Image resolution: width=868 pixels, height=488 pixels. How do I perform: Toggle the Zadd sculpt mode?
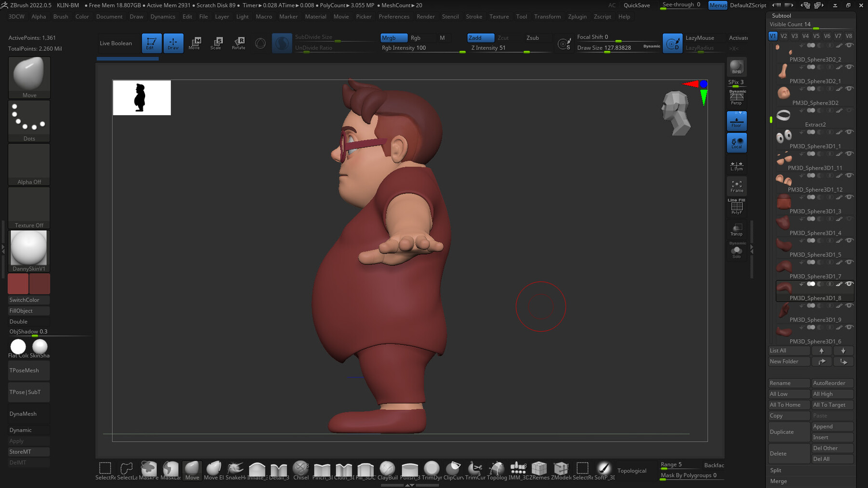pos(480,38)
